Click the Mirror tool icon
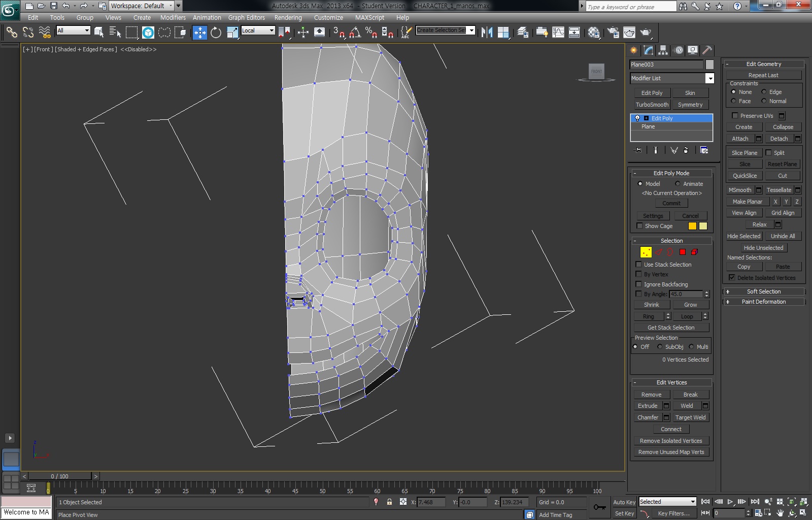Image resolution: width=812 pixels, height=520 pixels. pos(487,32)
